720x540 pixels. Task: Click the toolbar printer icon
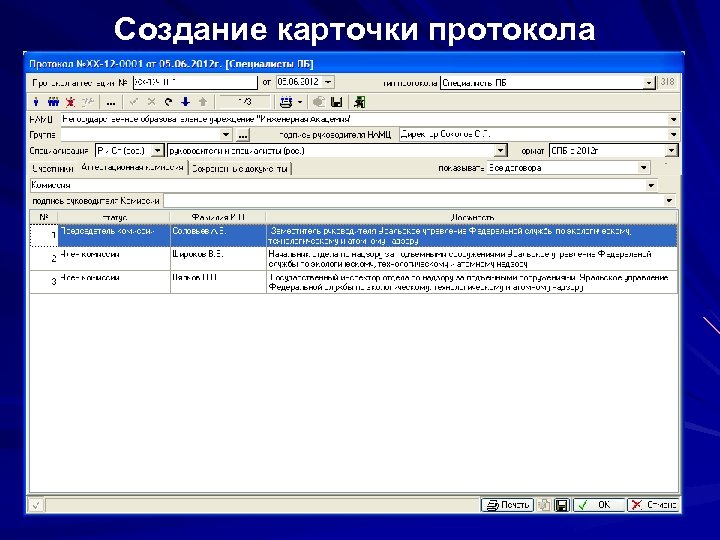tap(286, 102)
